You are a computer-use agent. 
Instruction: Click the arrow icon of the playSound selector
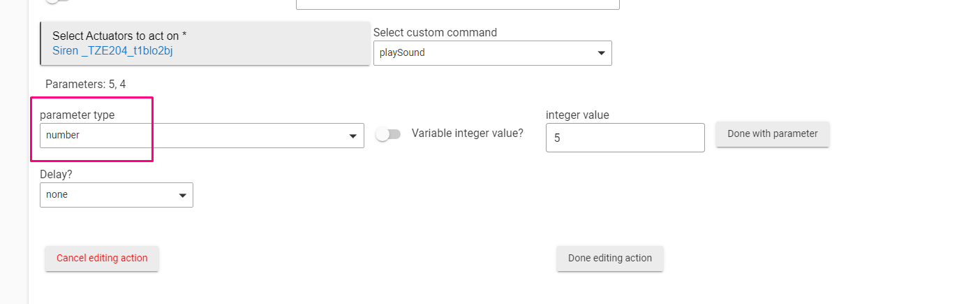tap(602, 53)
